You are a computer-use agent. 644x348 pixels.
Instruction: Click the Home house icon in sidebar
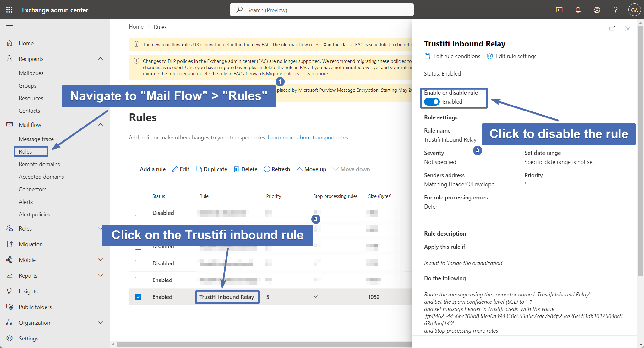pos(9,43)
